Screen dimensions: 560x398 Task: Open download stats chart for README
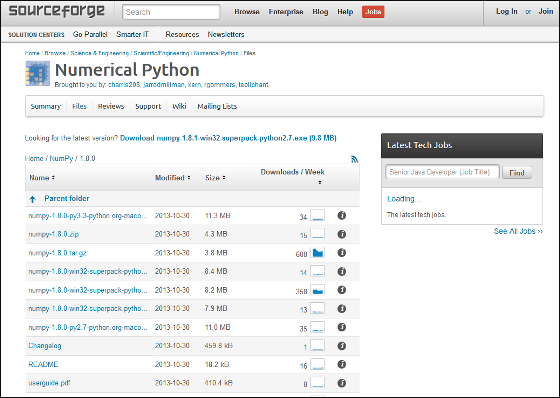(x=318, y=364)
